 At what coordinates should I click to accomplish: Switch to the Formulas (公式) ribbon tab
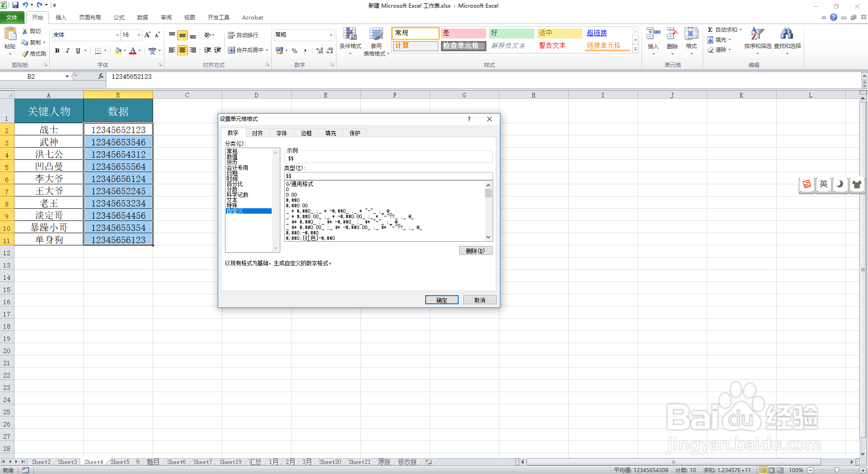pos(119,17)
